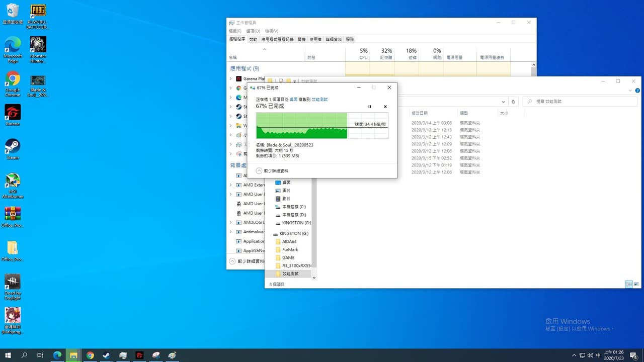Screen dimensions: 644x362
Task: Select 桌面 in Explorer navigation pane
Action: point(286,183)
